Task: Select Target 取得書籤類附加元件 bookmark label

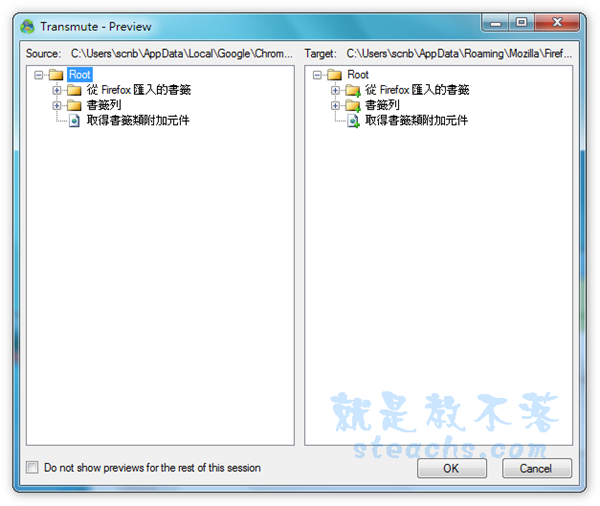Action: pos(416,121)
